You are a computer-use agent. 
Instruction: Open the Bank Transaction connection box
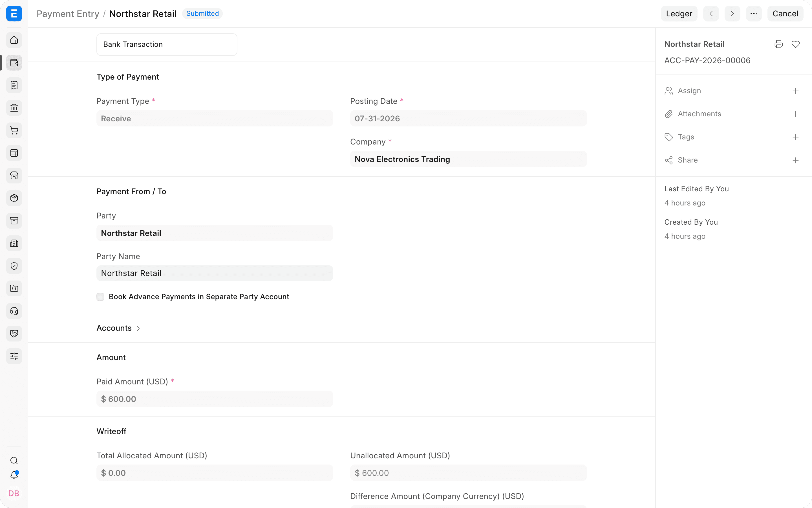click(x=167, y=44)
